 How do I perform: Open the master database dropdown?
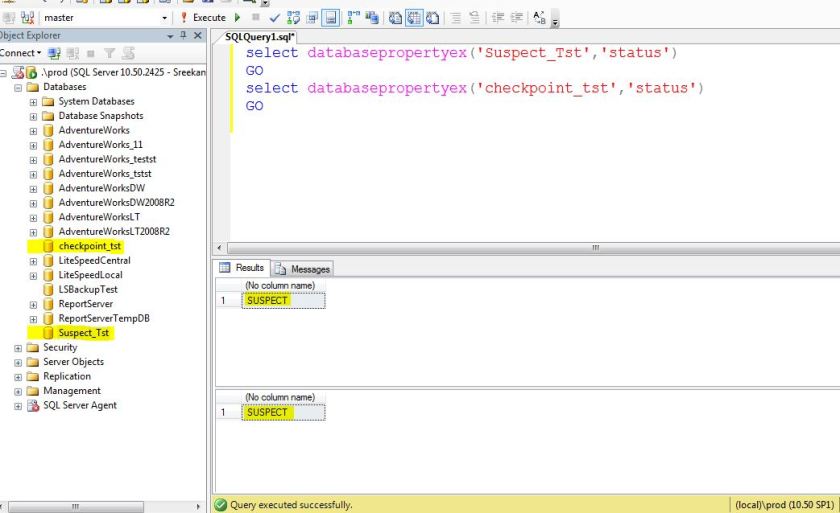(165, 17)
